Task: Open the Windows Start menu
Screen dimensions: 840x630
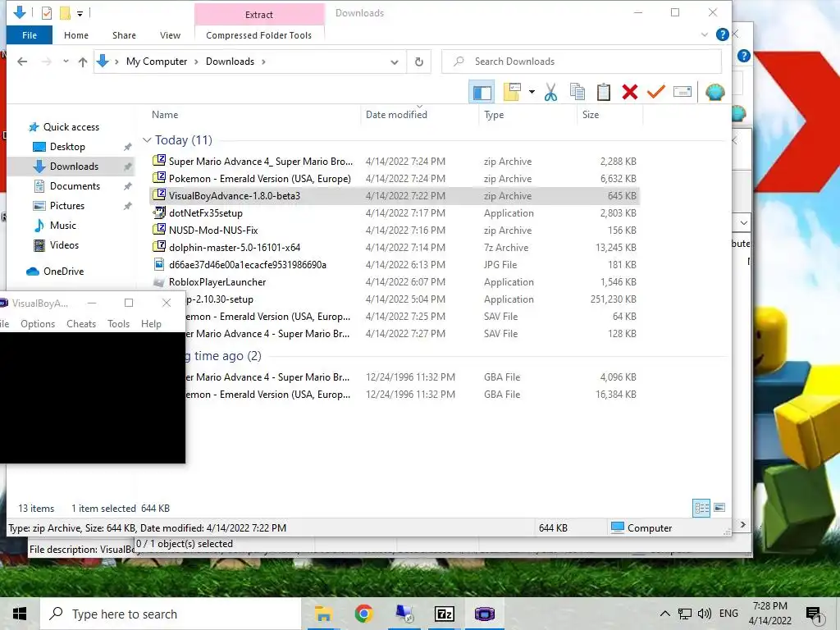Action: coord(20,614)
